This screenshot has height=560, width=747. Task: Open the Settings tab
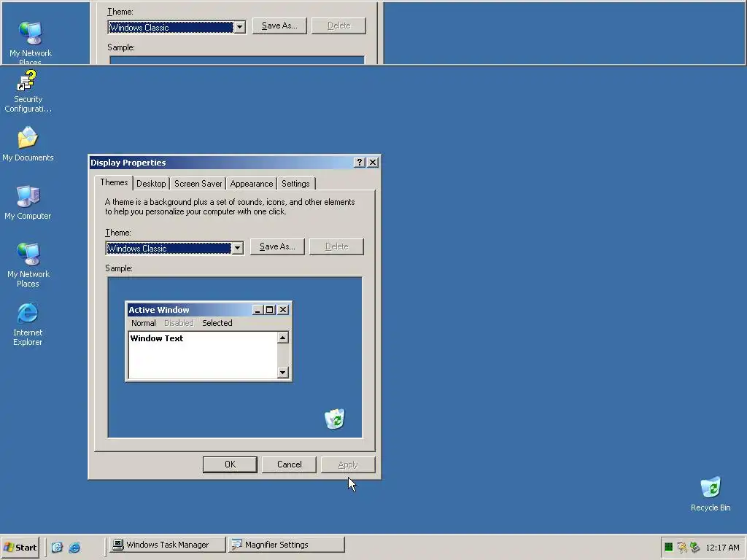tap(295, 184)
